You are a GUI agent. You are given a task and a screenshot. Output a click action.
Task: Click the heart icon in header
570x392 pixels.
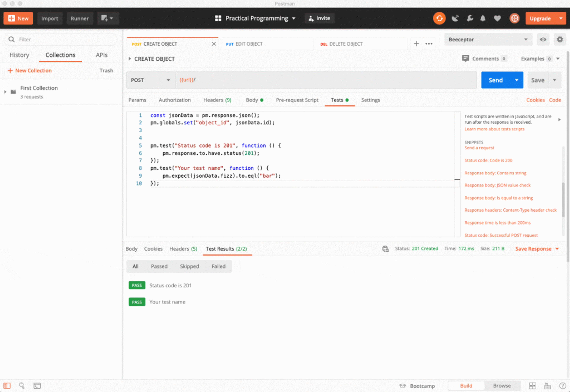point(497,18)
